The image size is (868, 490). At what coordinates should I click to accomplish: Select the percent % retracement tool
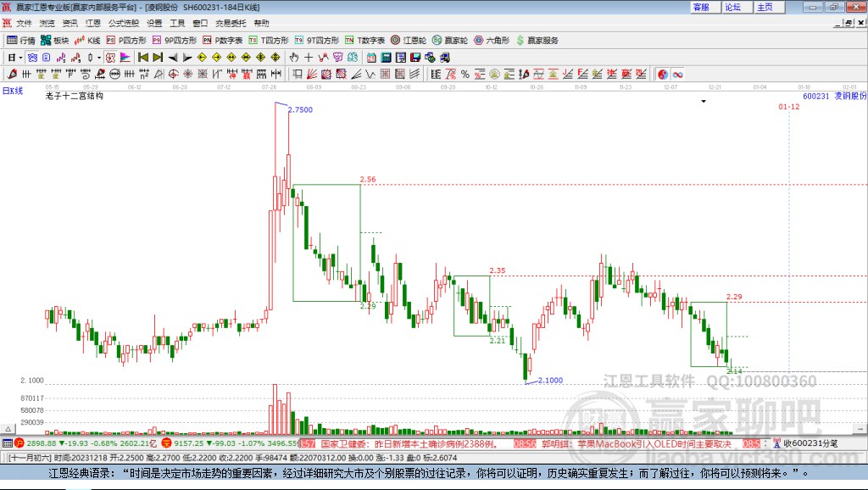[x=465, y=75]
